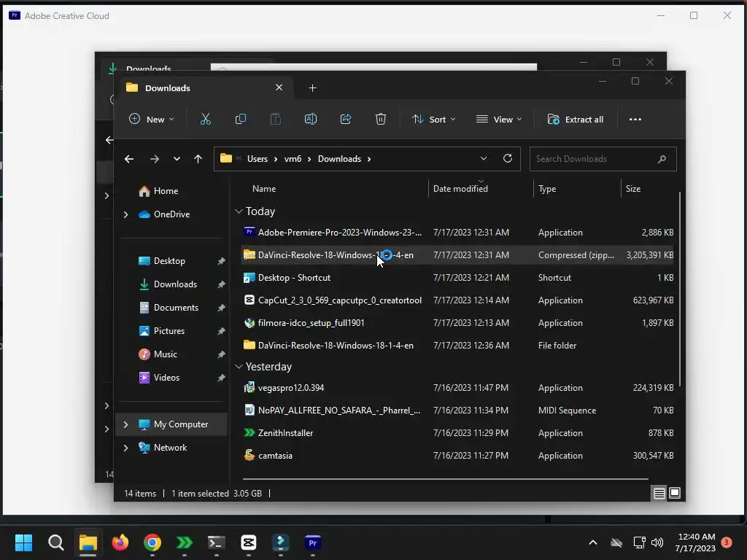
Task: Open the terminal app in taskbar
Action: point(216,542)
